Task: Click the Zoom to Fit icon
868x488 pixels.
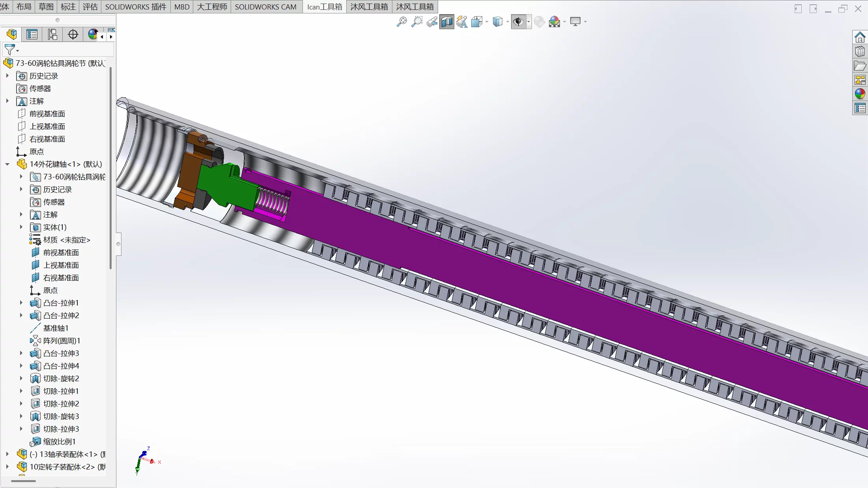Action: tap(401, 22)
